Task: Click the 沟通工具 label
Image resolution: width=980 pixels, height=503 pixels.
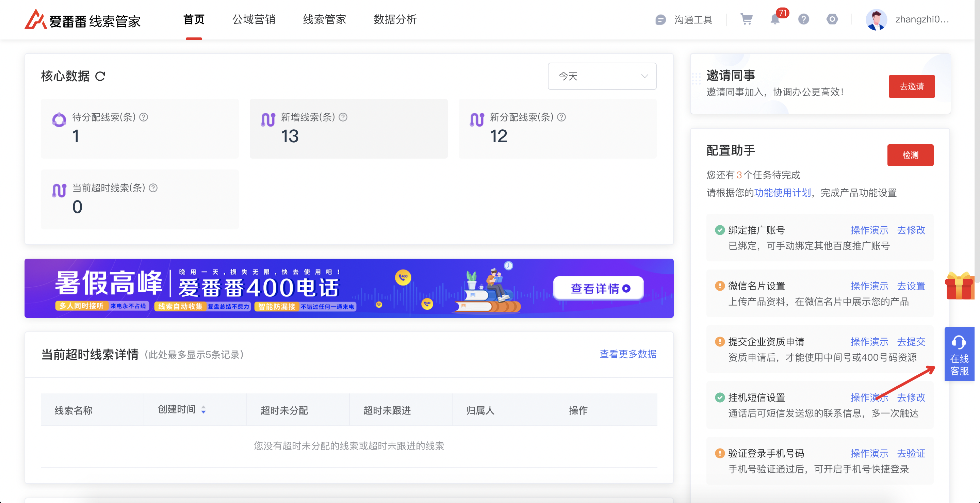Action: pyautogui.click(x=693, y=20)
